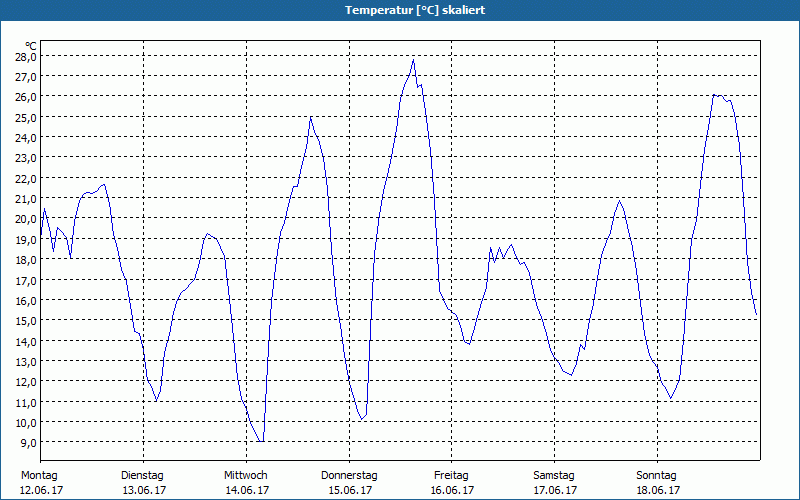Viewport: 800px width, 500px height.
Task: Click the 14,0 y-axis label
Action: point(25,341)
